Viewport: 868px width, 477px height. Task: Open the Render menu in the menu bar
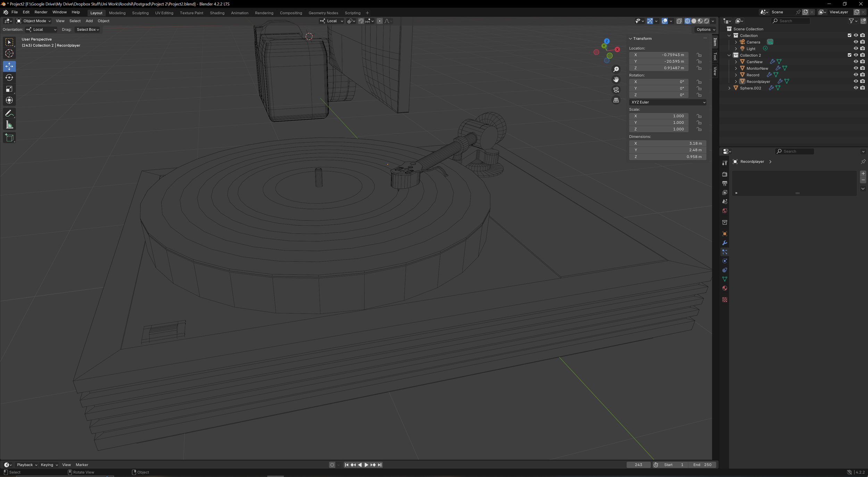coord(41,12)
